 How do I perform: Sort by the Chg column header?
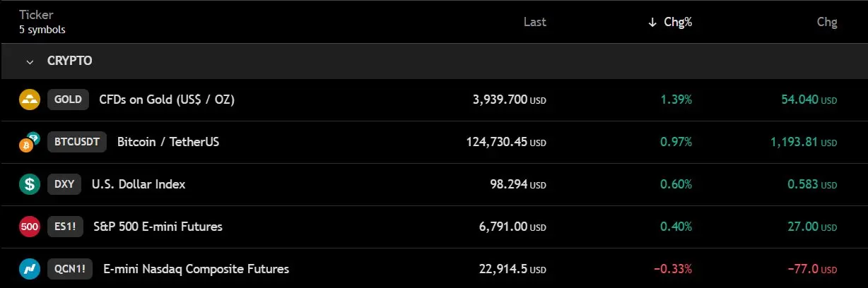[x=827, y=22]
